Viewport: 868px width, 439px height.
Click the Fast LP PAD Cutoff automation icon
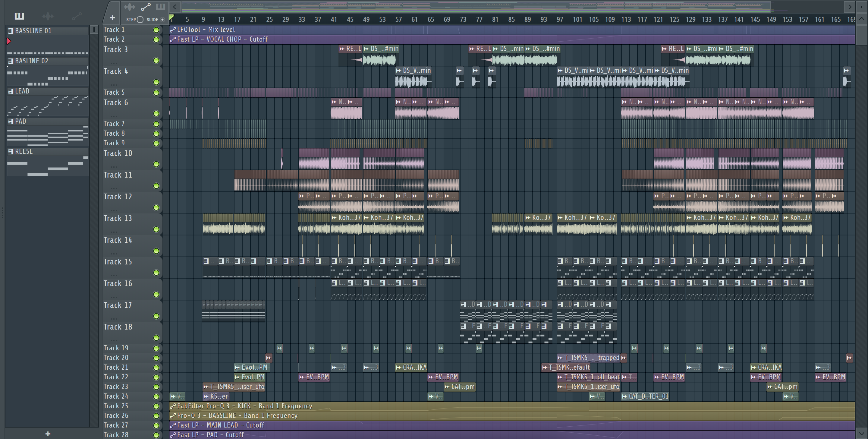coord(173,435)
